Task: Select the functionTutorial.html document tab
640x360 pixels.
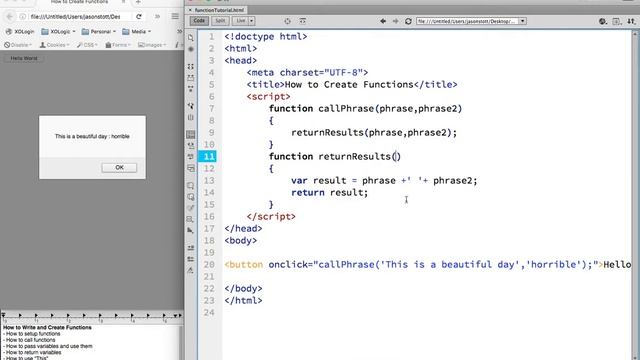Action: pyautogui.click(x=219, y=10)
